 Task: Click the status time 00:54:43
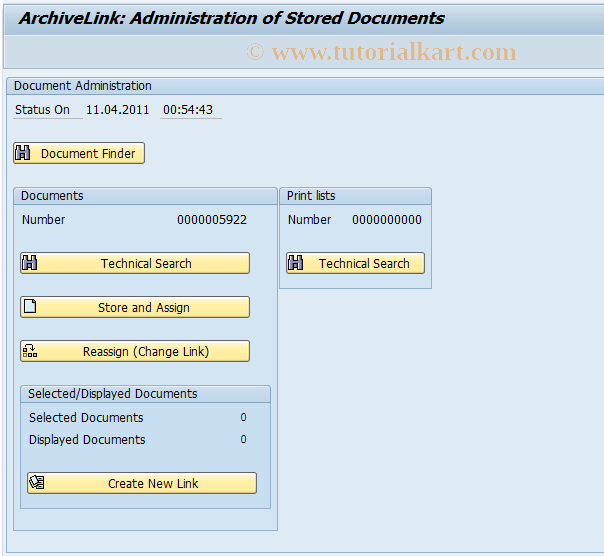[x=188, y=110]
